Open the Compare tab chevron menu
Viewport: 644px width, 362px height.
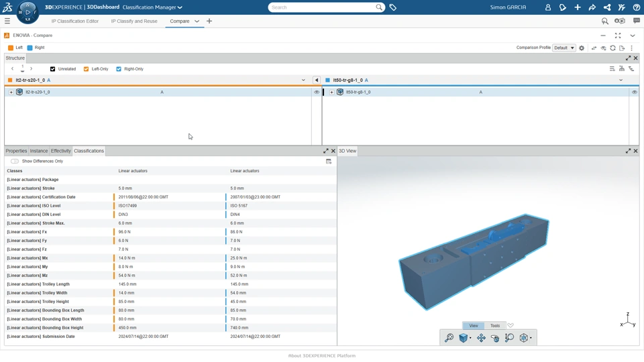point(197,21)
